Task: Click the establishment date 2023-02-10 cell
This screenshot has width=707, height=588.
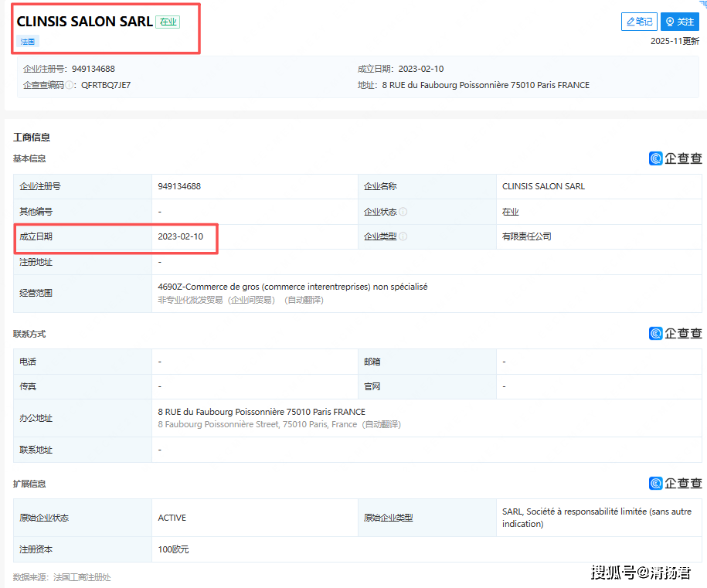Action: 180,236
